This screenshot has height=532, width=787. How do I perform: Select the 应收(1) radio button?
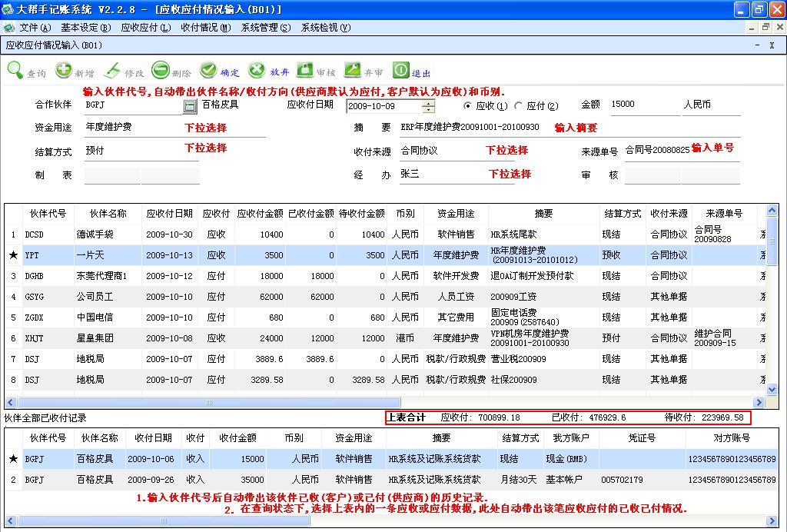point(467,105)
